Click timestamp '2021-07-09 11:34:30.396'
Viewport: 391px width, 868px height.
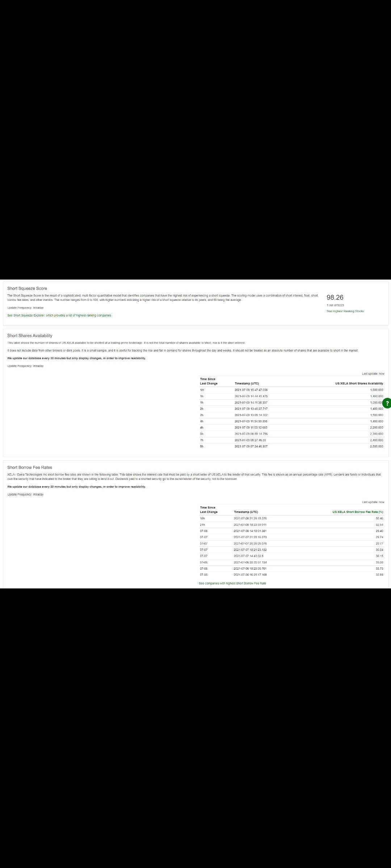point(251,421)
